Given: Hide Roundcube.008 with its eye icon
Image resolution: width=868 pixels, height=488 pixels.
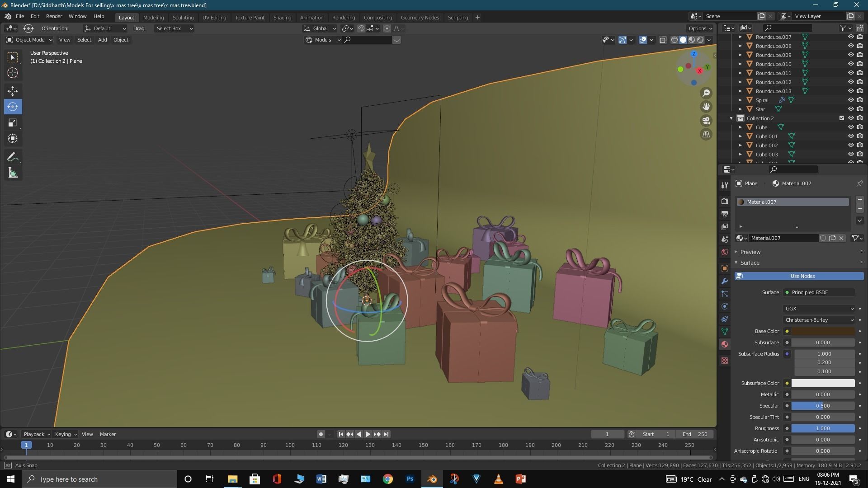Looking at the screenshot, I should (x=850, y=46).
